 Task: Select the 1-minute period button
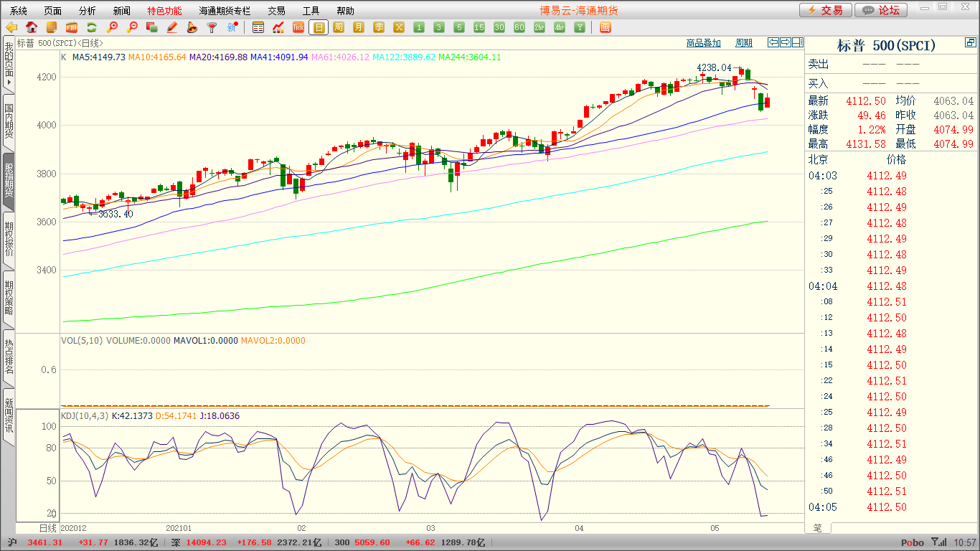pyautogui.click(x=419, y=27)
